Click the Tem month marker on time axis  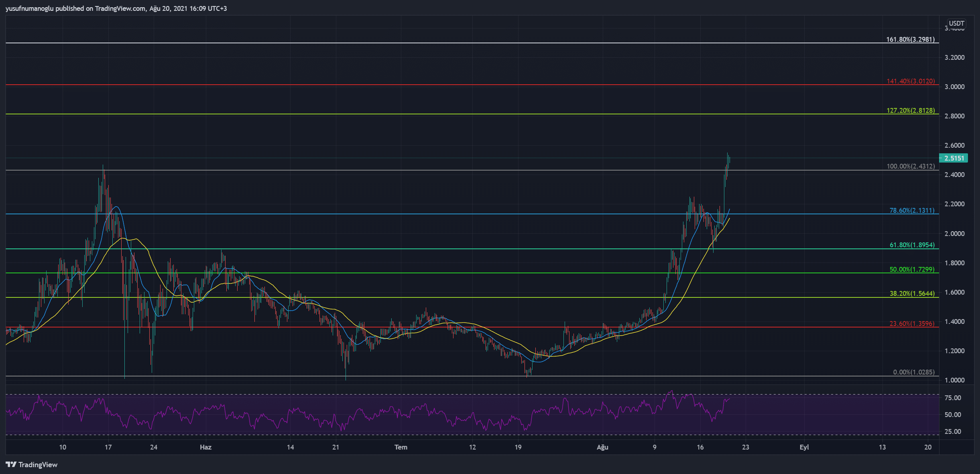coord(401,447)
